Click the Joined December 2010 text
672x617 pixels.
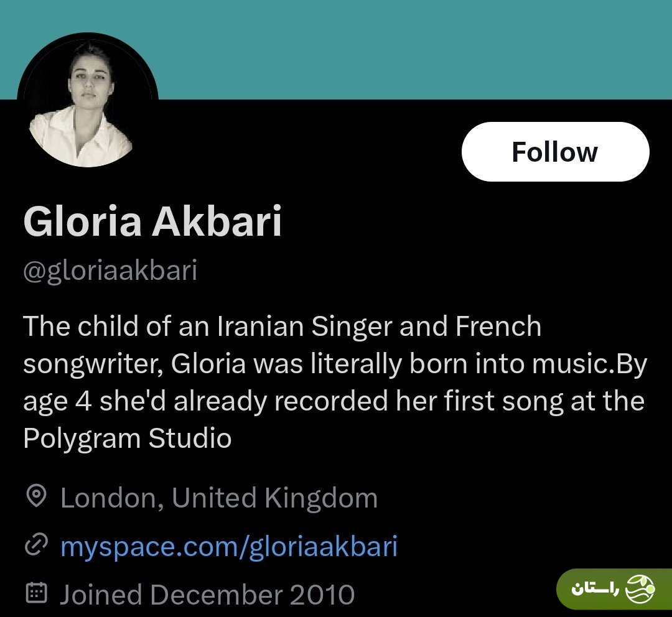coord(207,595)
